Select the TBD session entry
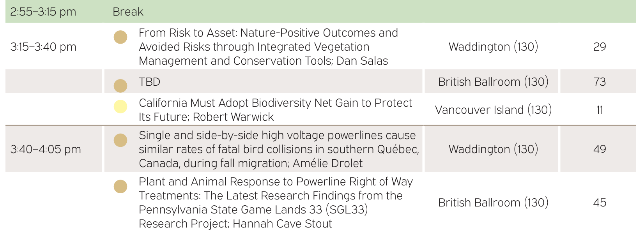644x240 pixels. [150, 82]
